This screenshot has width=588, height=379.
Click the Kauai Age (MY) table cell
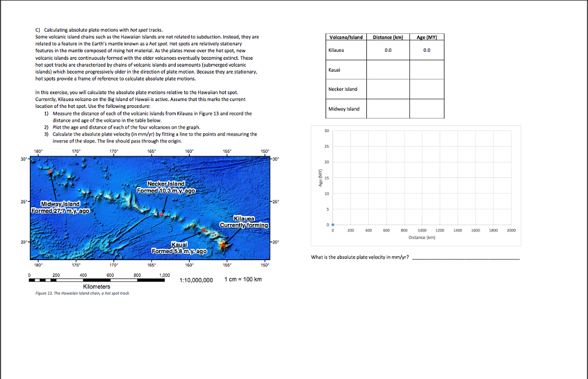(x=427, y=69)
